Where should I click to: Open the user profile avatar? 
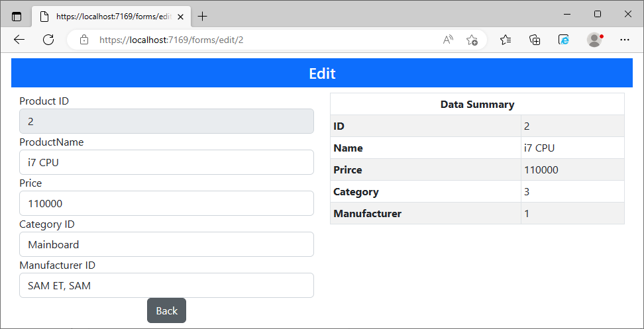coord(594,40)
